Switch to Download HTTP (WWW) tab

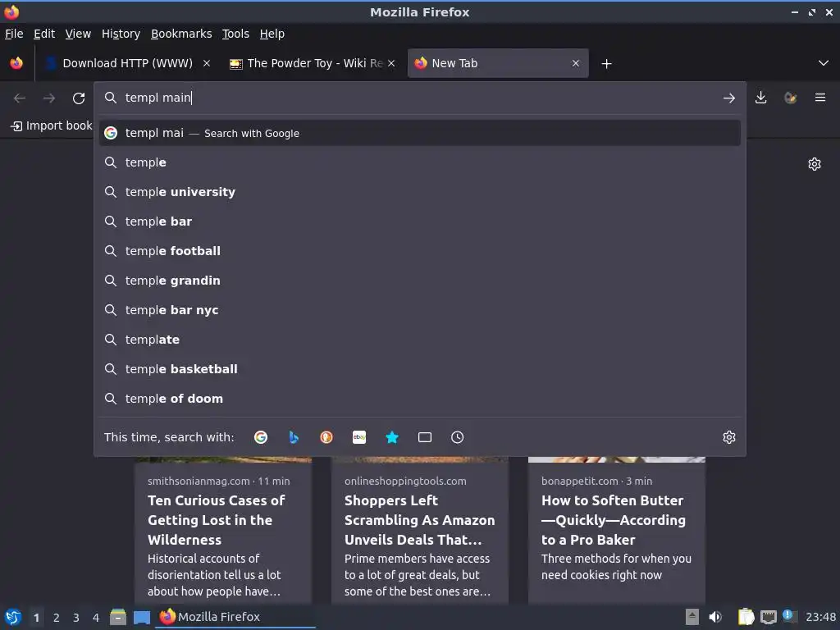128,63
